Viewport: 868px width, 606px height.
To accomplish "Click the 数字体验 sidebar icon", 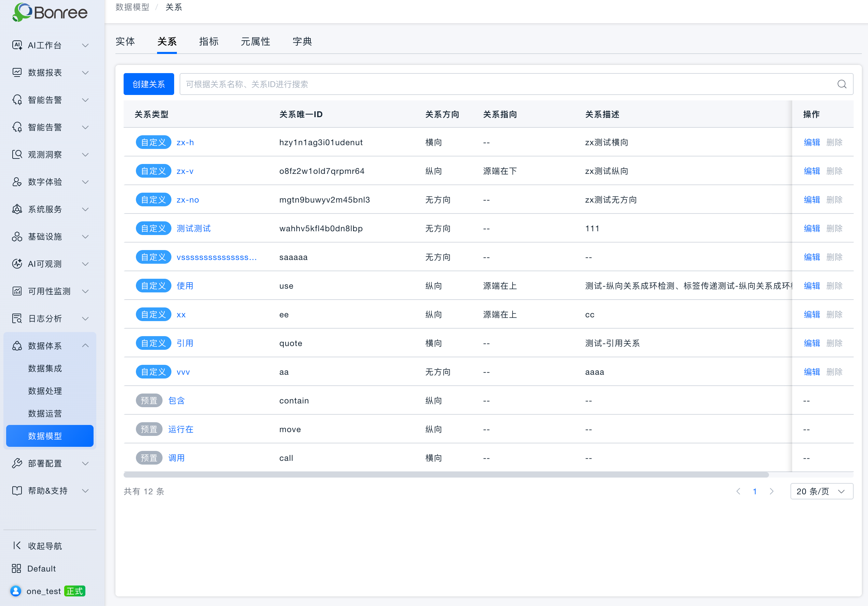I will [17, 182].
